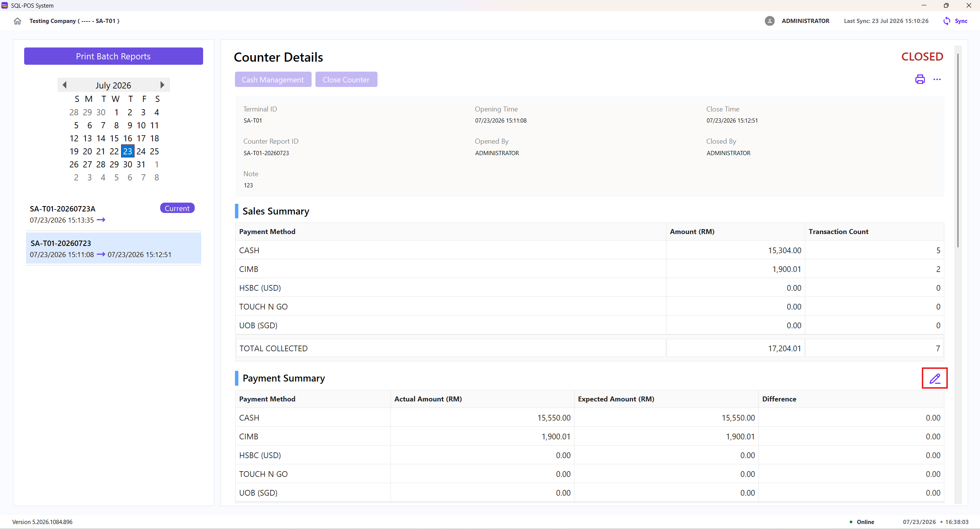The width and height of the screenshot is (980, 529).
Task: Open the July 2026 month header
Action: pyautogui.click(x=113, y=85)
